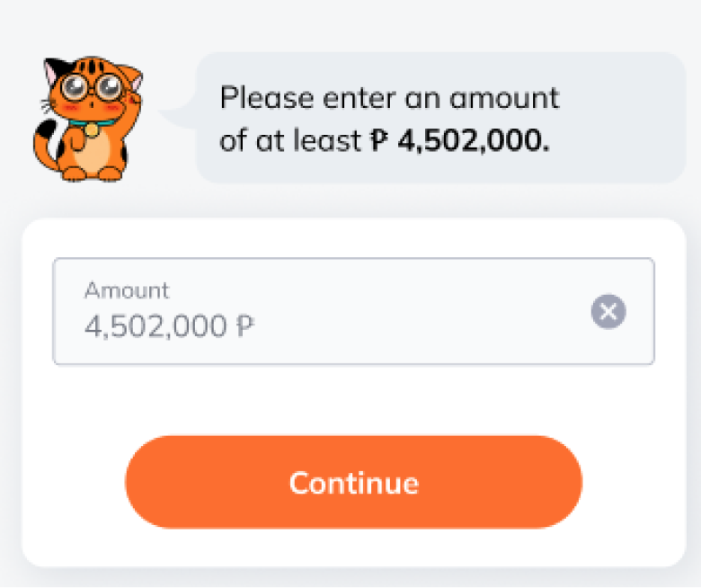Click the cat's round glasses

click(92, 86)
